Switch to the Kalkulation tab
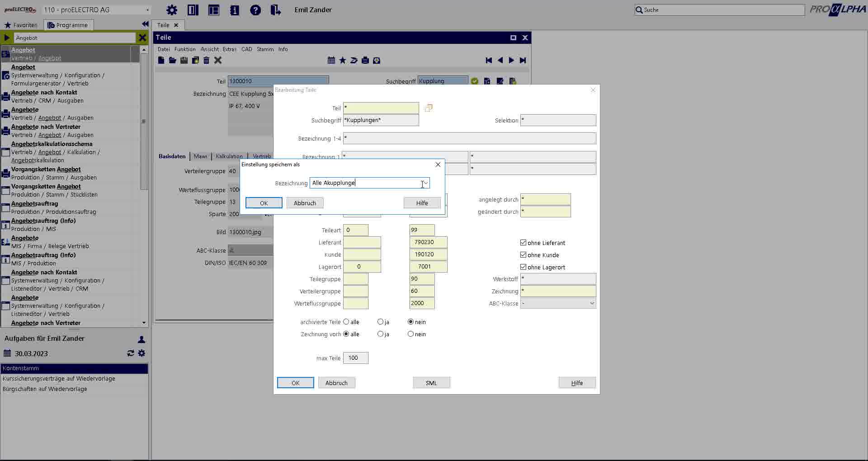 click(229, 156)
